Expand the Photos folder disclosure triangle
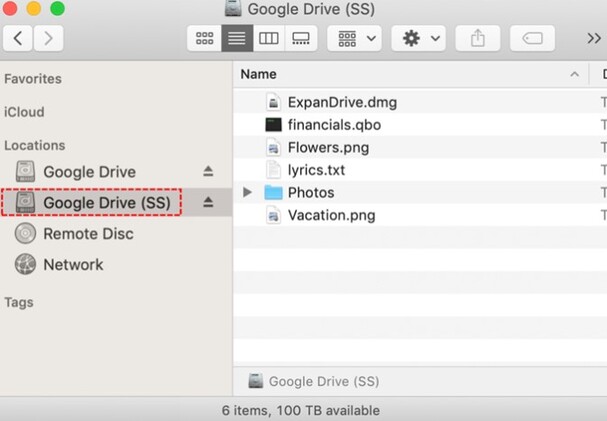 [x=248, y=192]
